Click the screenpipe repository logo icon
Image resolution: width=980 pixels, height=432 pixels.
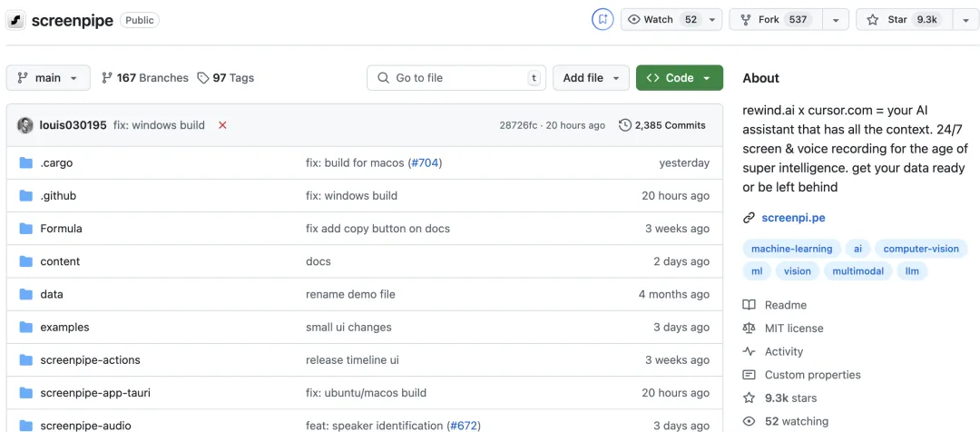click(x=16, y=20)
